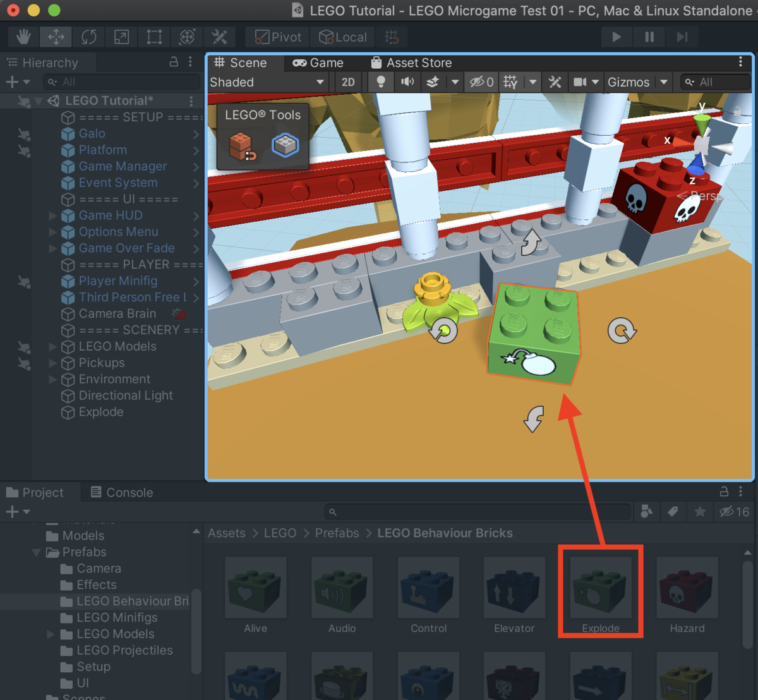The image size is (758, 700).
Task: Collapse the Prefabs folder
Action: click(x=37, y=552)
